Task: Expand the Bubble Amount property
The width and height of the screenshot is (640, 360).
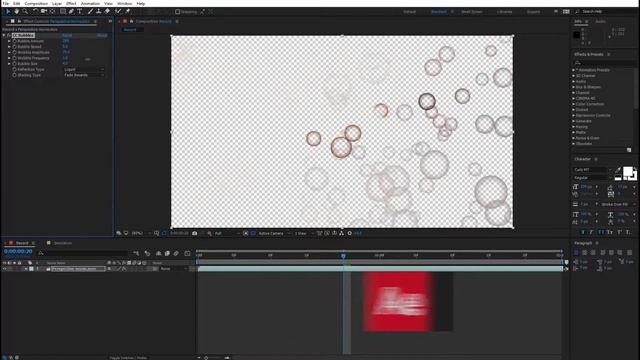Action: 9,41
